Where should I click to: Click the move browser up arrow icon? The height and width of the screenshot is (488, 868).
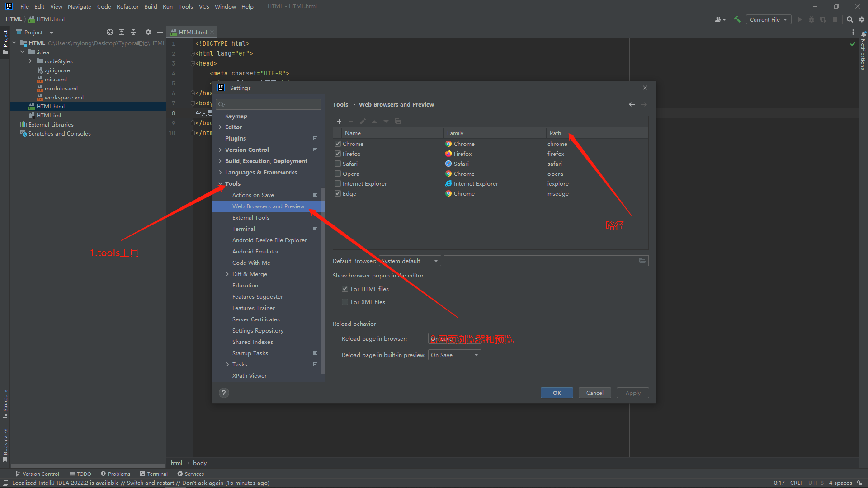click(374, 122)
